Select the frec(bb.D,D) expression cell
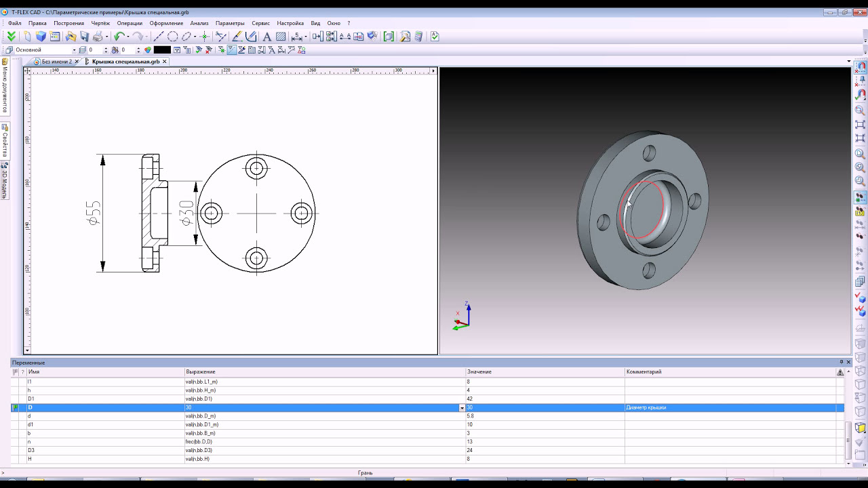 [x=325, y=442]
